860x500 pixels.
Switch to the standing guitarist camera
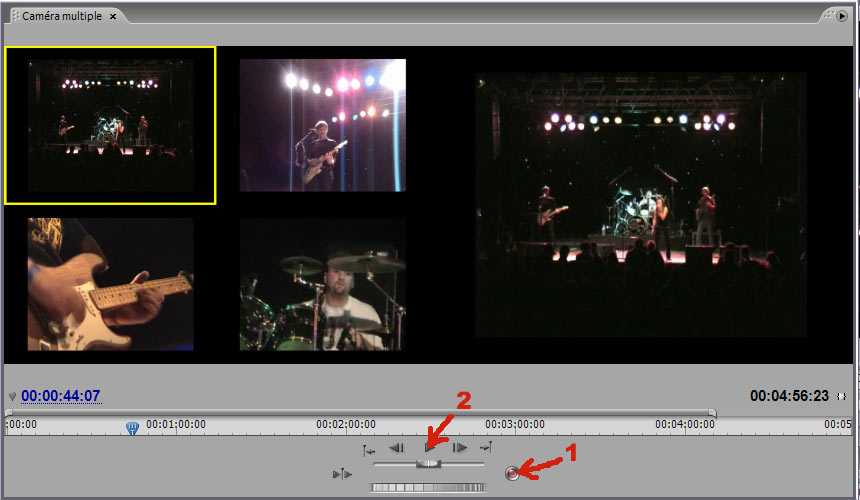click(x=322, y=125)
